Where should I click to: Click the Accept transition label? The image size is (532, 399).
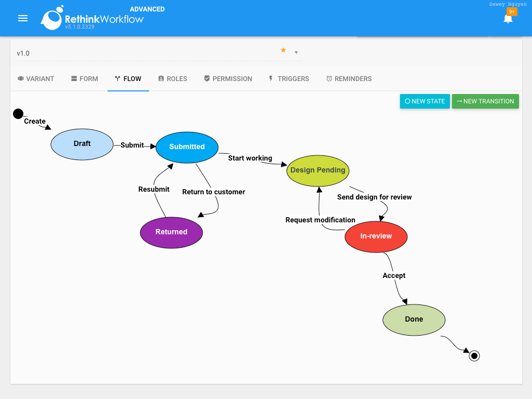[394, 275]
